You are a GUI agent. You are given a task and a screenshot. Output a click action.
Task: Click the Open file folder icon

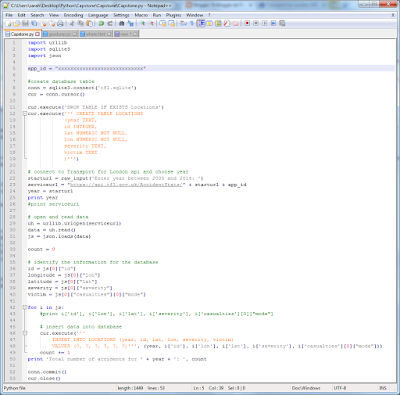(16, 23)
